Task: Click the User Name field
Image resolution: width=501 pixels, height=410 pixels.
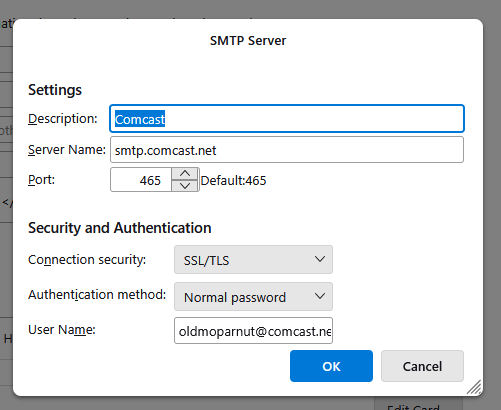Action: 253,331
